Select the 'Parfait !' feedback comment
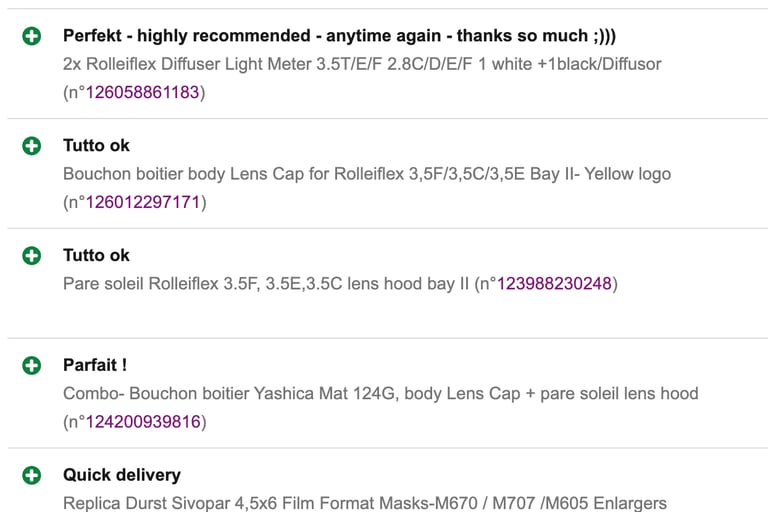The image size is (768, 512). [95, 366]
